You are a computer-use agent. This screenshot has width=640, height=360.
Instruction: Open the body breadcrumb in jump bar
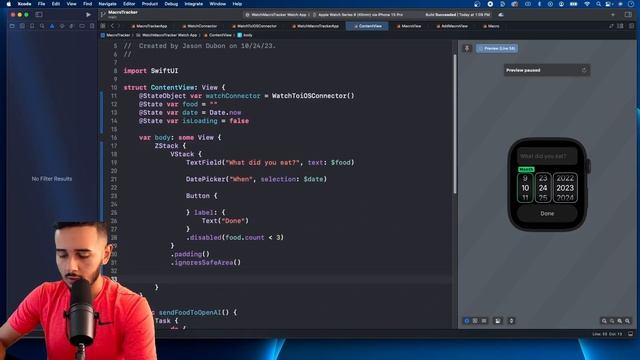(245, 36)
